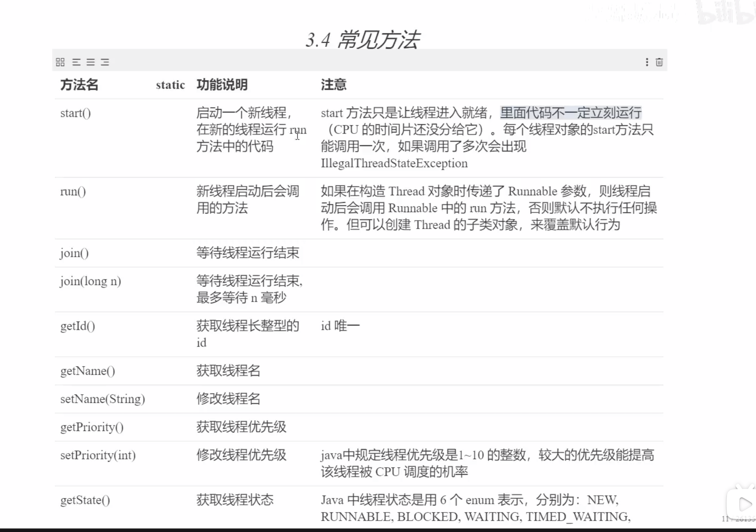Open the three-dot more options menu
The height and width of the screenshot is (532, 756).
coord(647,62)
